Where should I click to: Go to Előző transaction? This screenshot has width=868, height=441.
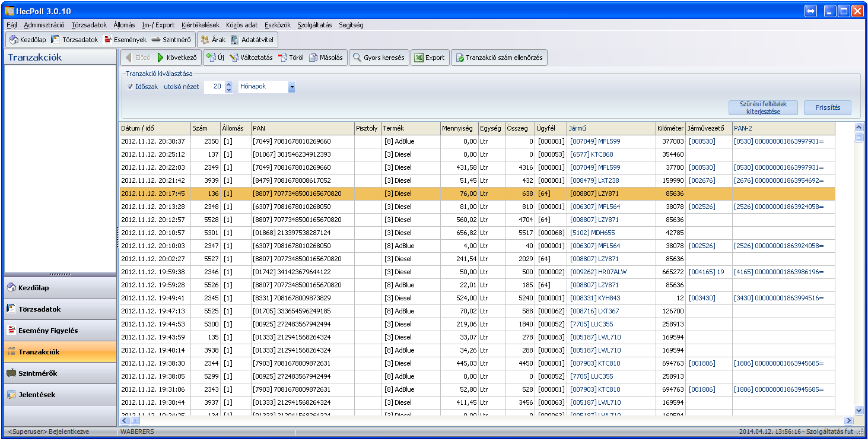(x=137, y=58)
